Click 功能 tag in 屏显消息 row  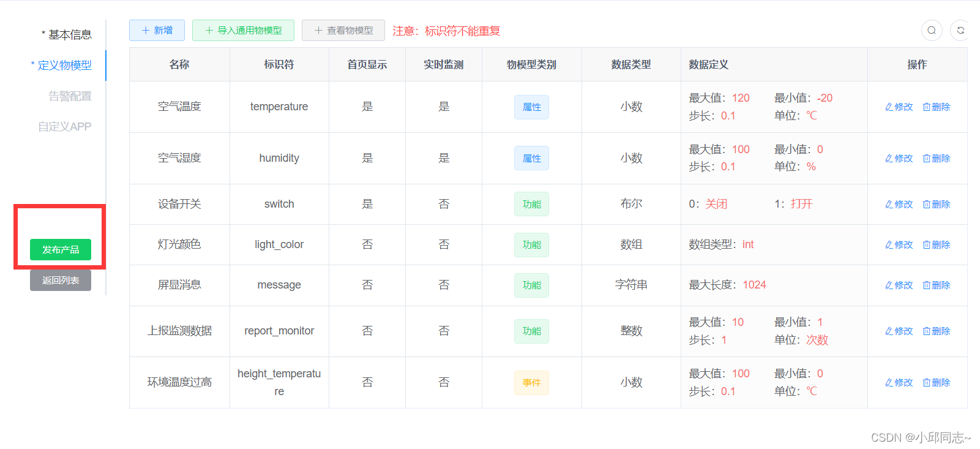point(531,285)
